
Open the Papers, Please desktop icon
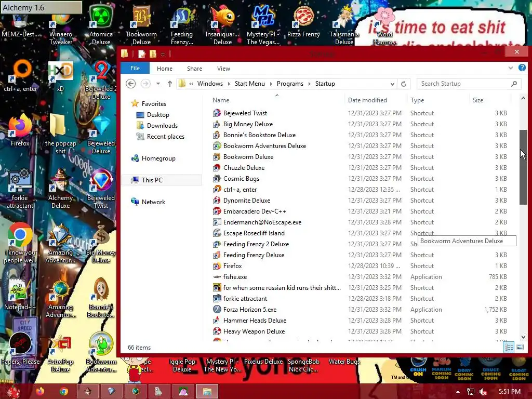click(x=20, y=348)
